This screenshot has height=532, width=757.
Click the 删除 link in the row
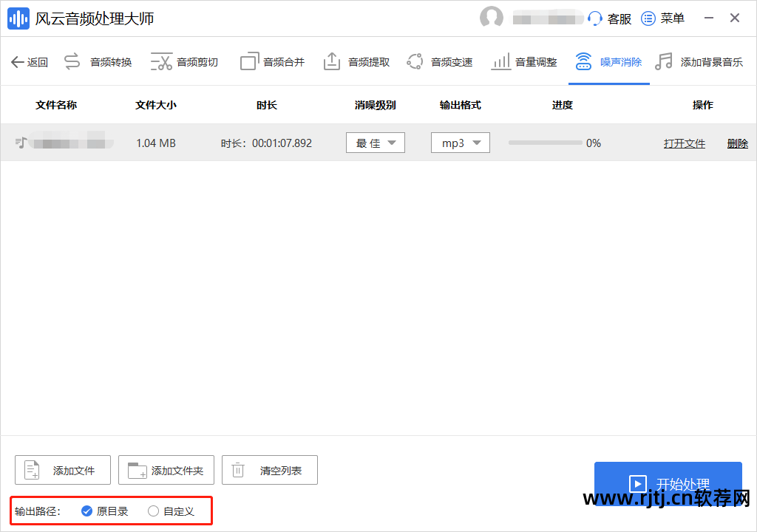[x=737, y=143]
